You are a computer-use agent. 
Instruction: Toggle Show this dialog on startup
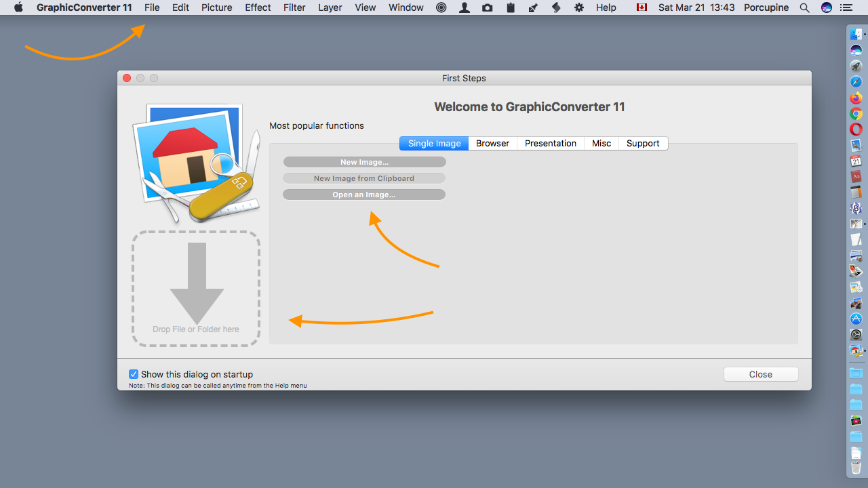(134, 374)
